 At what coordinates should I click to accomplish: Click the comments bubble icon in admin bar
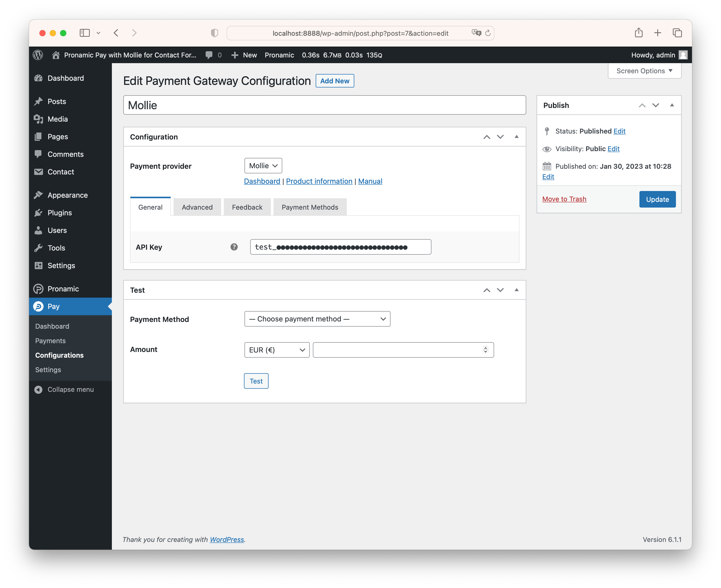click(209, 55)
